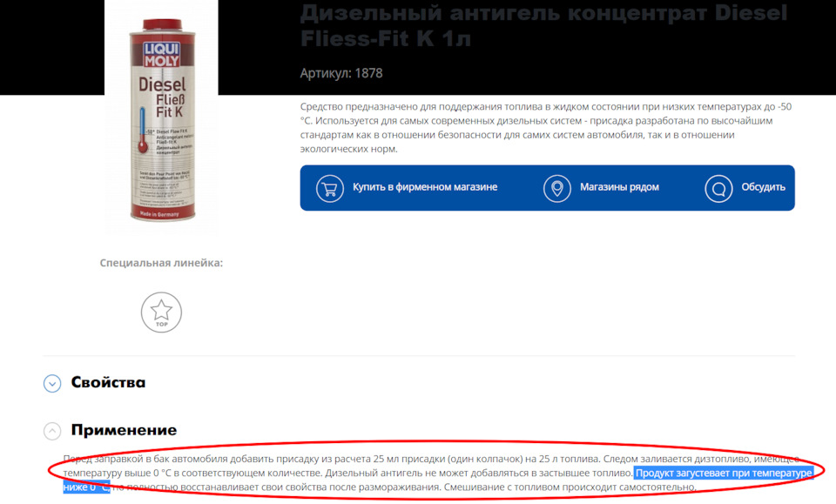This screenshot has width=836, height=504.
Task: Click the Специальная линейка label
Action: (x=161, y=263)
